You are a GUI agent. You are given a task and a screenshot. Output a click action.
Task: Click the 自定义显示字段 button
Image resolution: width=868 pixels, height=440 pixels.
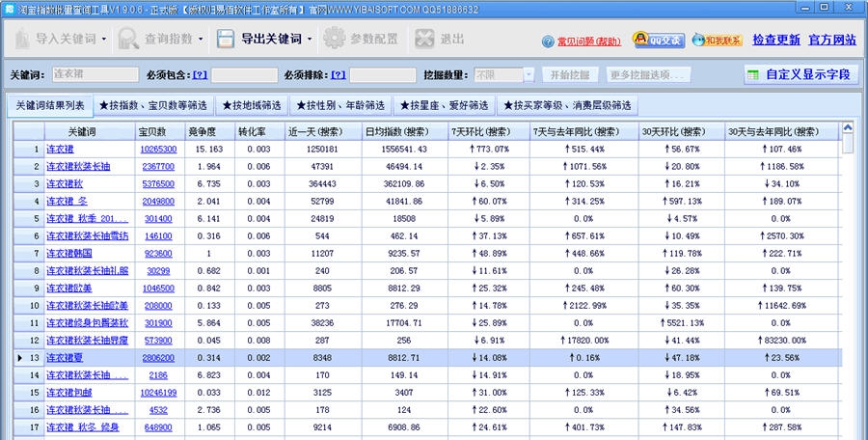pyautogui.click(x=801, y=74)
